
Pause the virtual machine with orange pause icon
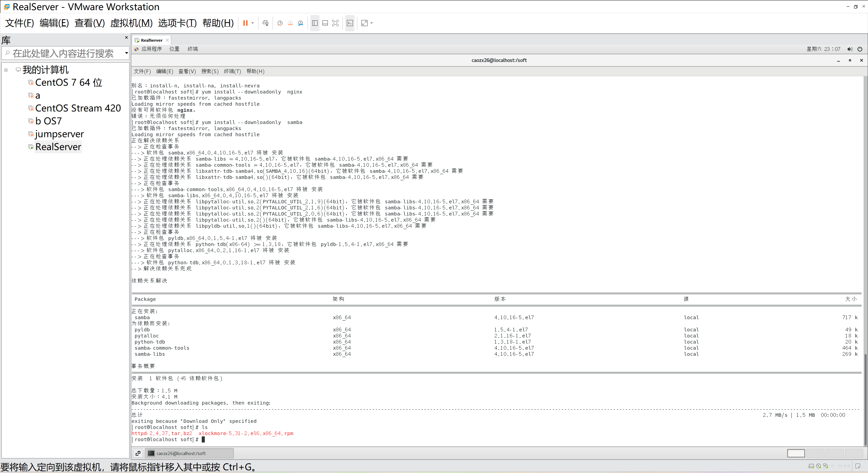coord(245,23)
